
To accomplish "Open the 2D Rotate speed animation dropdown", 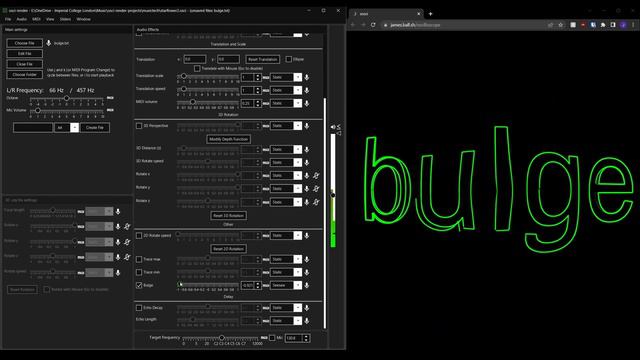I will pos(286,236).
